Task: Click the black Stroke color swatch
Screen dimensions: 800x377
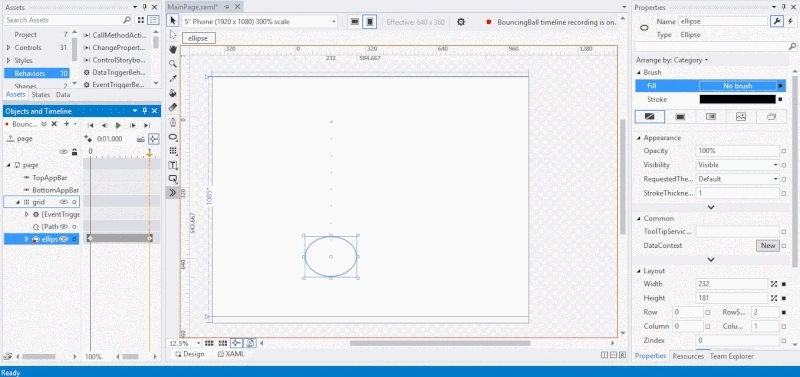Action: (737, 99)
